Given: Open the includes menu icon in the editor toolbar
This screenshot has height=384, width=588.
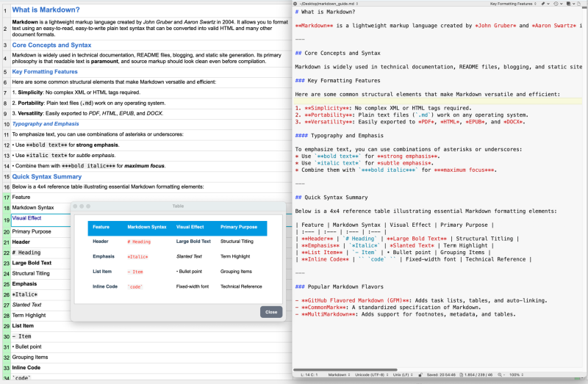Looking at the screenshot, I should [x=571, y=4].
